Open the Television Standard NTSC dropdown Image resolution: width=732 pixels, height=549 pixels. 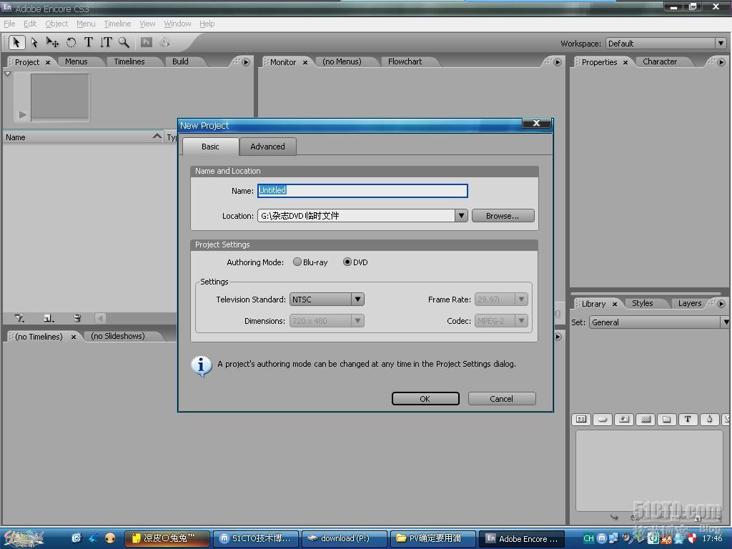[358, 299]
